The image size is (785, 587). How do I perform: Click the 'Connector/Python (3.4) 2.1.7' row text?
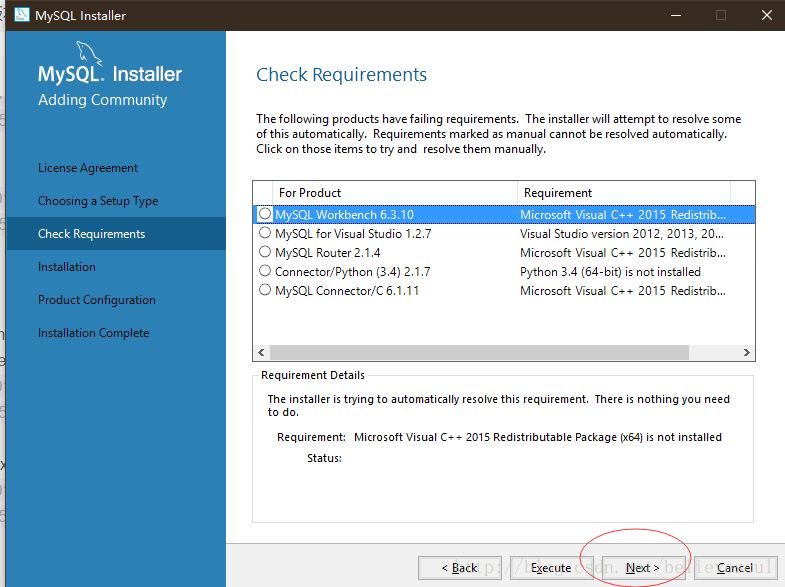tap(353, 272)
